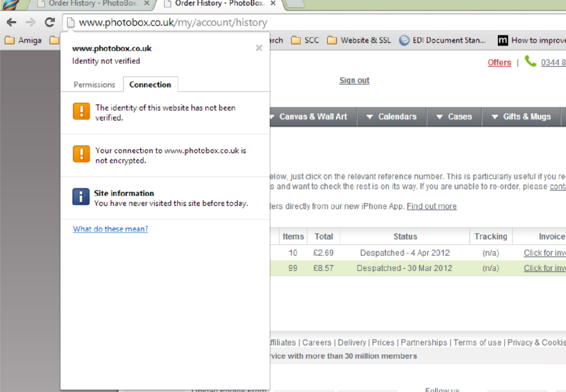Image resolution: width=566 pixels, height=392 pixels.
Task: Open the Prices footer link
Action: click(383, 342)
